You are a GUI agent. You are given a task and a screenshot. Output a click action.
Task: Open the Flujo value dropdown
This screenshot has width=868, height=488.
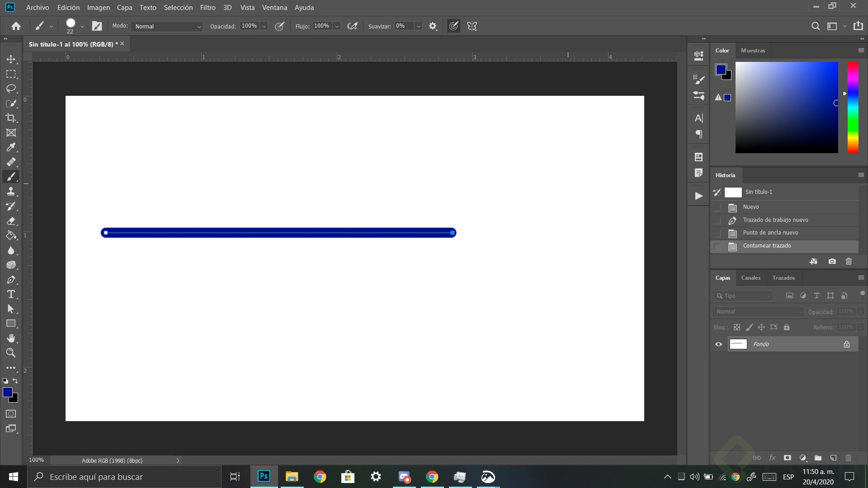tap(337, 26)
